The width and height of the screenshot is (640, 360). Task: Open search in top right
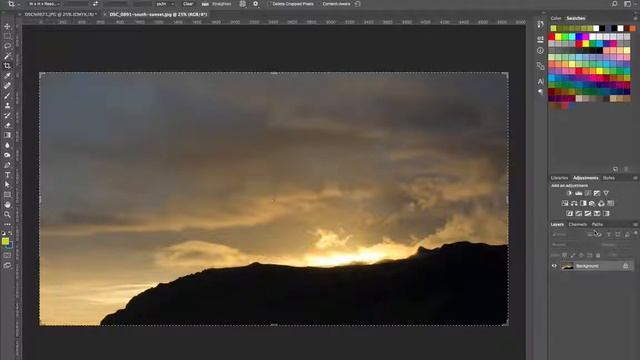(614, 4)
